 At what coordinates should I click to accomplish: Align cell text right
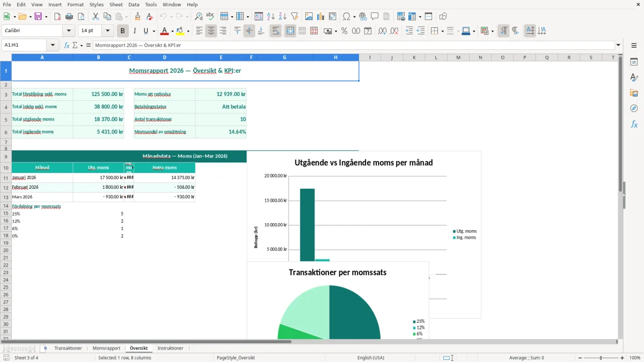pos(223,31)
